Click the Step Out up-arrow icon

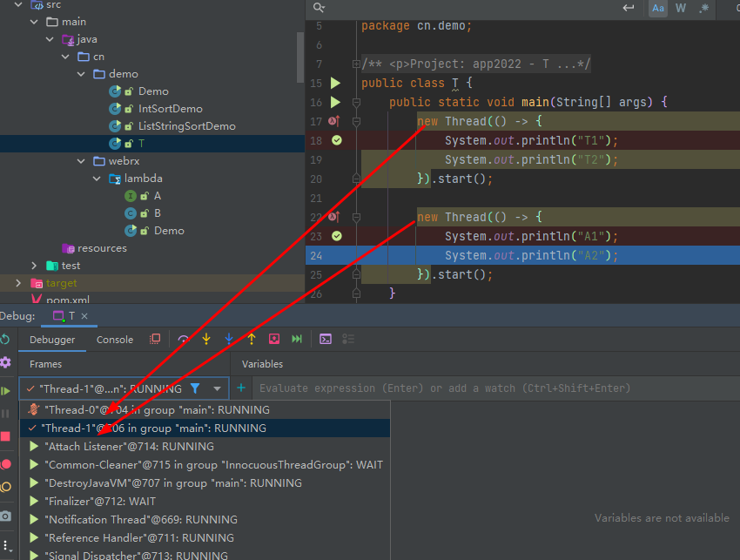[x=252, y=339]
